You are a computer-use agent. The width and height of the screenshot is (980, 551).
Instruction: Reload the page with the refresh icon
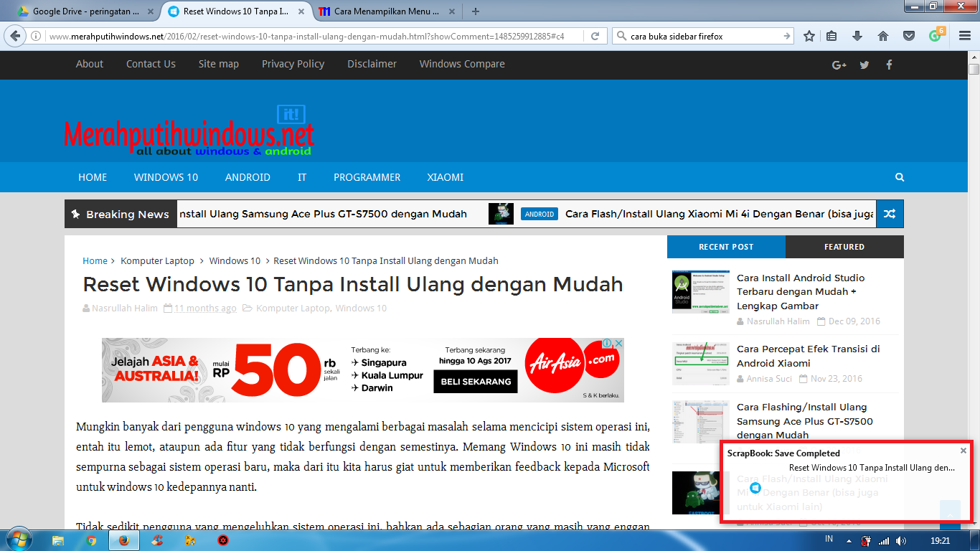[x=595, y=36]
